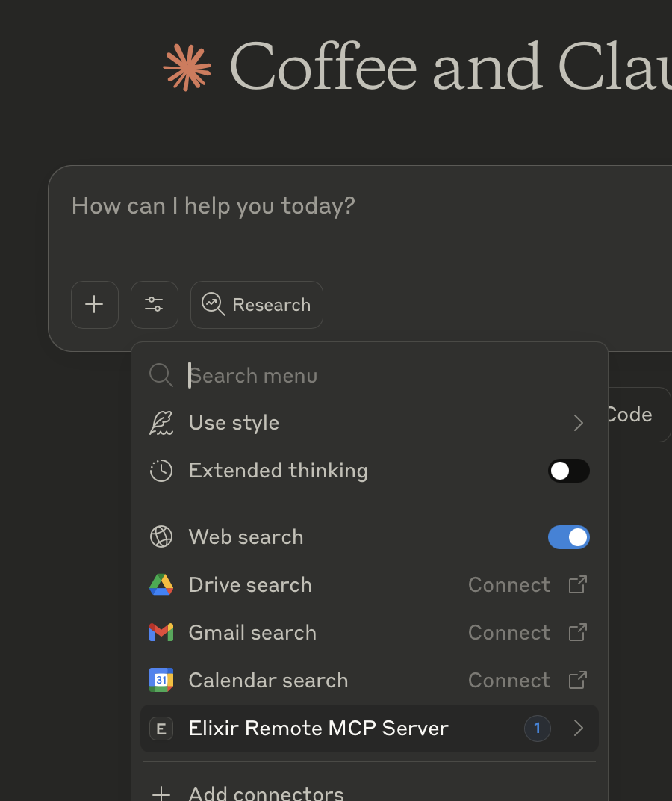
Task: Click the plus attachment button
Action: [95, 304]
